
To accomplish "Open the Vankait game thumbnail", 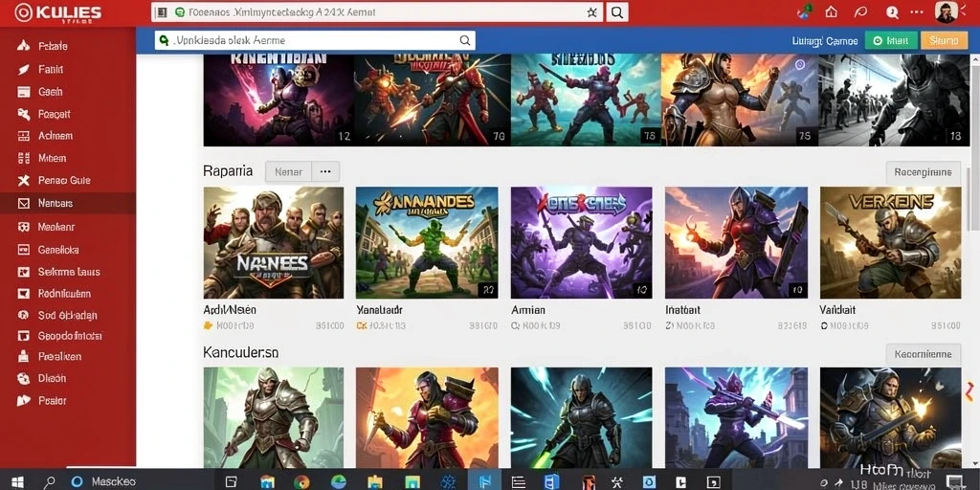I will click(x=891, y=242).
